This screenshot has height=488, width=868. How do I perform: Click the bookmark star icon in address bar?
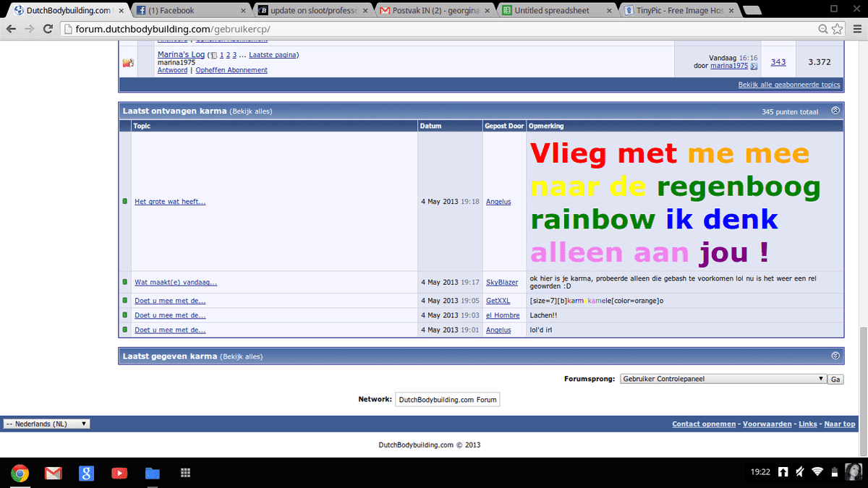pos(838,29)
